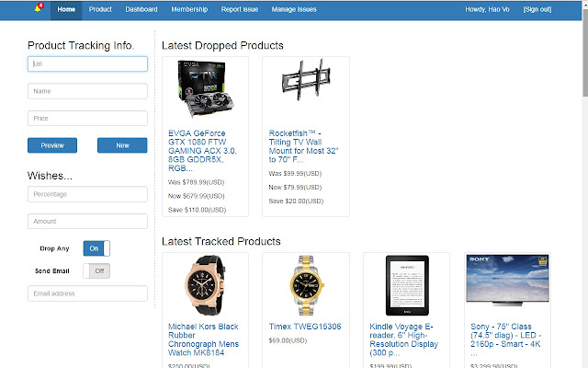Click the Email address field
This screenshot has width=588, height=368.
click(87, 293)
